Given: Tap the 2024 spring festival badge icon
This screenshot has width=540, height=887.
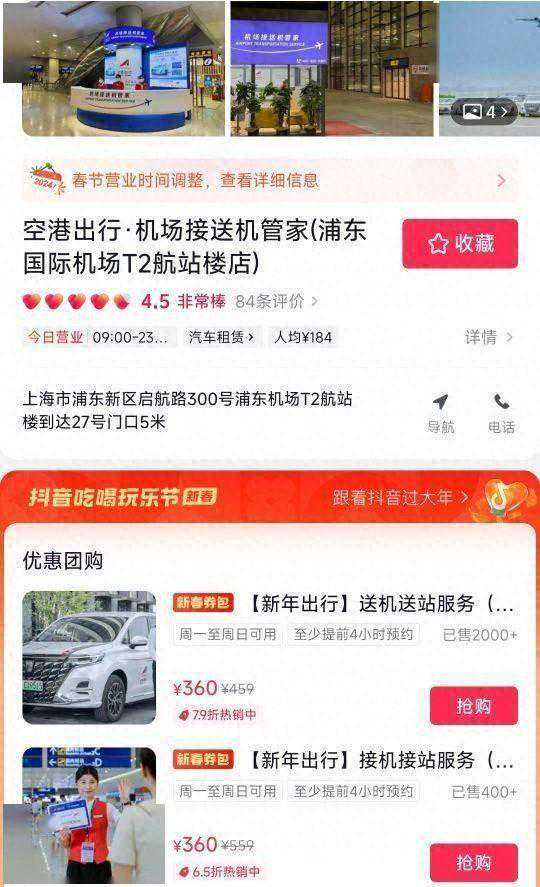Looking at the screenshot, I should [x=46, y=179].
